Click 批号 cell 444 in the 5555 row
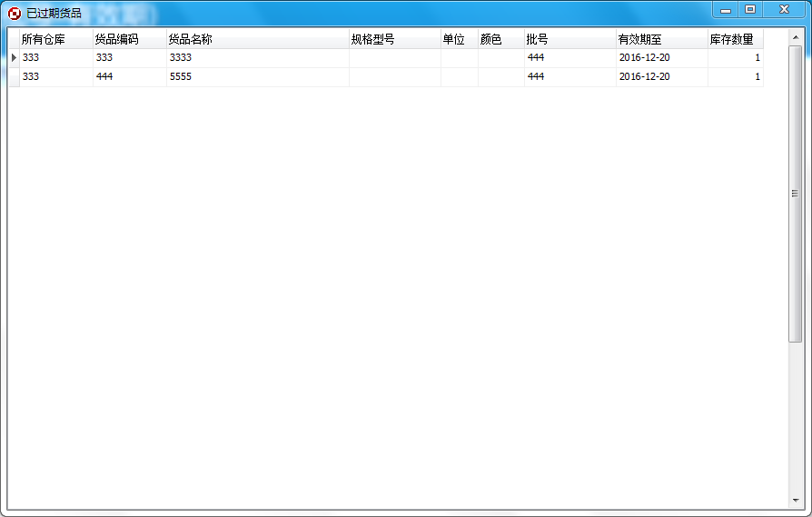 click(x=570, y=77)
